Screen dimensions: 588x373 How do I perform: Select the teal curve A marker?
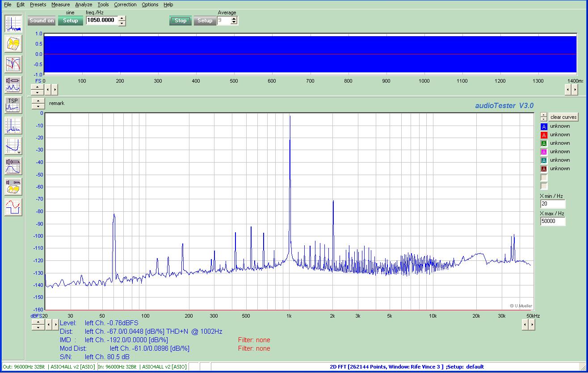[544, 160]
